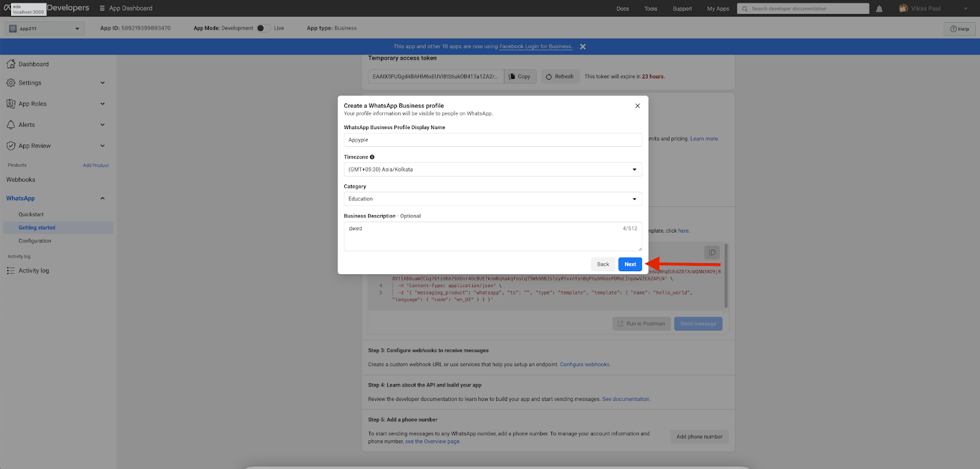Click the Display Name input field
Viewport: 980px width, 469px height.
tap(492, 140)
